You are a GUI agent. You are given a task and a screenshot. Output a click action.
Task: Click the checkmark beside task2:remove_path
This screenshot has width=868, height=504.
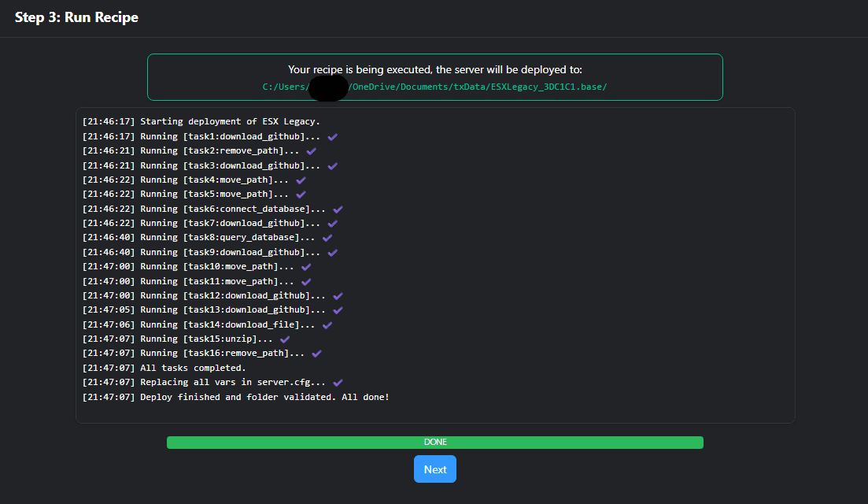click(312, 151)
